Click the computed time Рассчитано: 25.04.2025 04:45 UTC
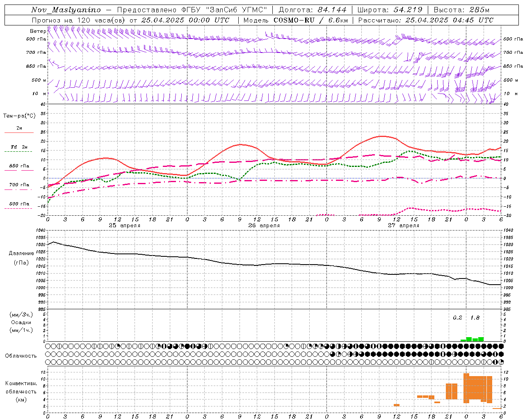Viewport: 525px width, 420px height. pyautogui.click(x=426, y=20)
